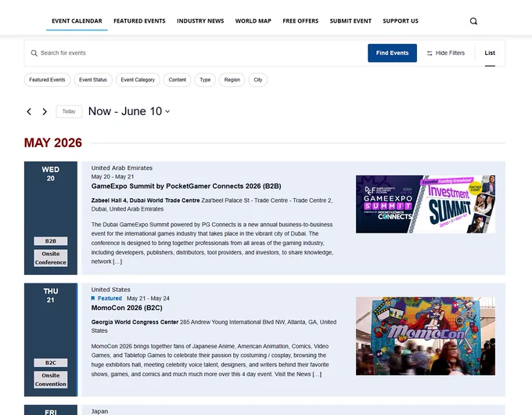Click the GameExpo Summit banner image

[x=426, y=204]
